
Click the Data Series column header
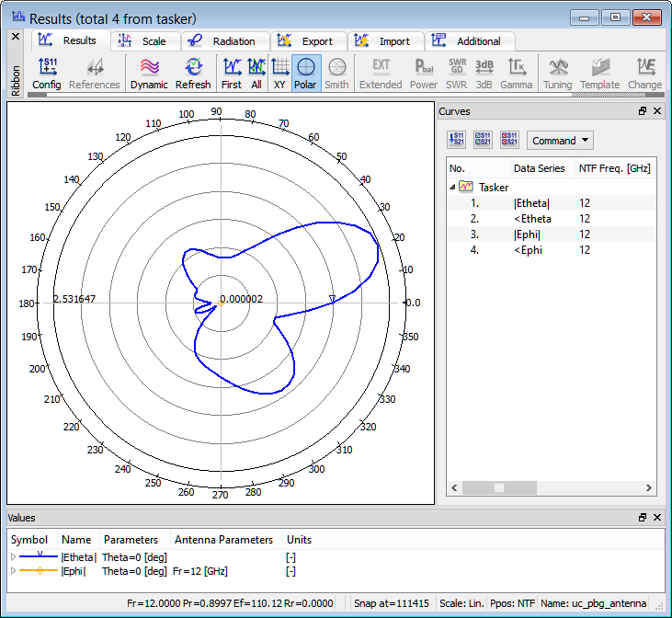(x=540, y=168)
